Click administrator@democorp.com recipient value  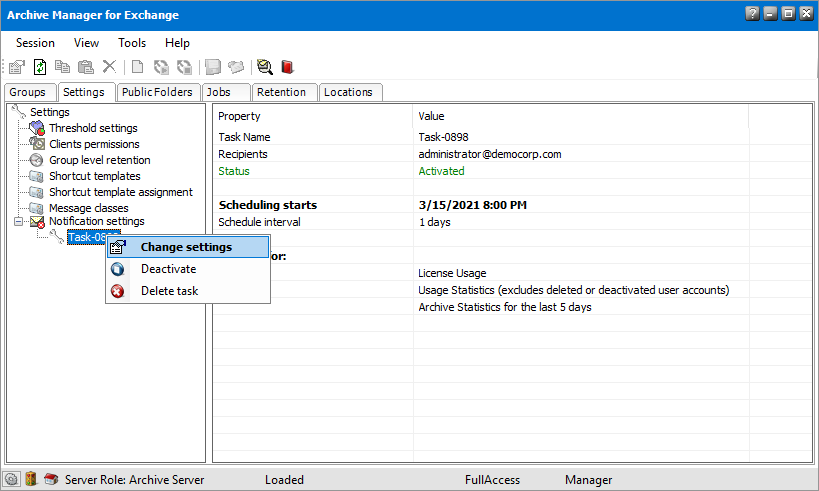pyautogui.click(x=490, y=154)
